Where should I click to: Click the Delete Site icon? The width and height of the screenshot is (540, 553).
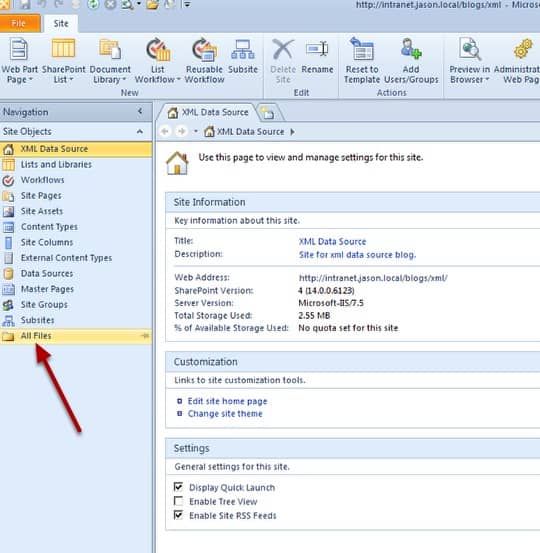coord(283,49)
